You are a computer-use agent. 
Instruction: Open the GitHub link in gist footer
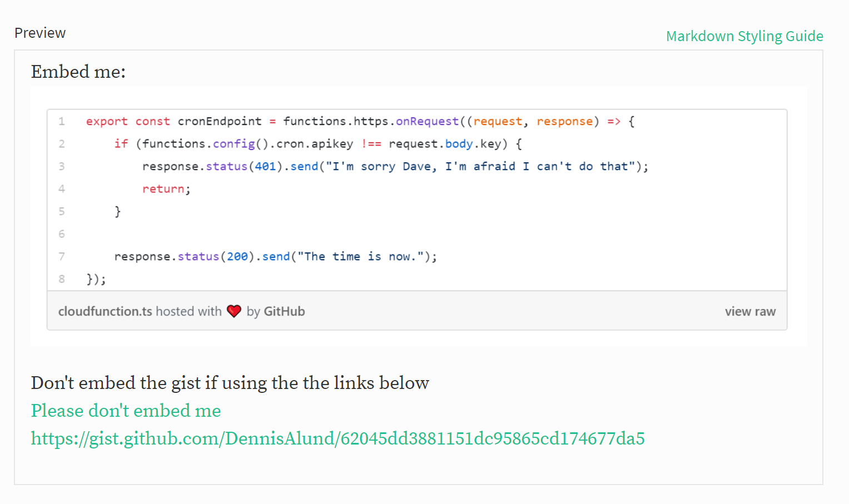pos(284,311)
